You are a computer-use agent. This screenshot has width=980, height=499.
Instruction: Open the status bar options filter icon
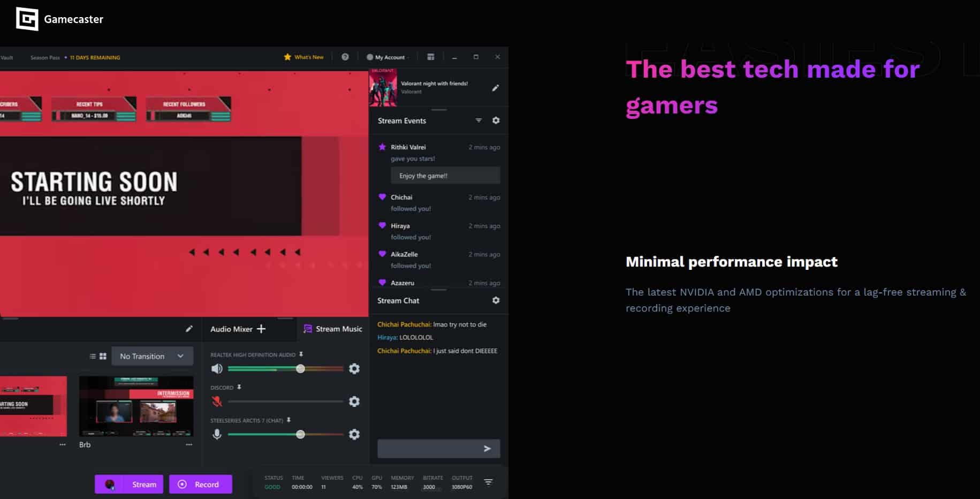pyautogui.click(x=488, y=482)
